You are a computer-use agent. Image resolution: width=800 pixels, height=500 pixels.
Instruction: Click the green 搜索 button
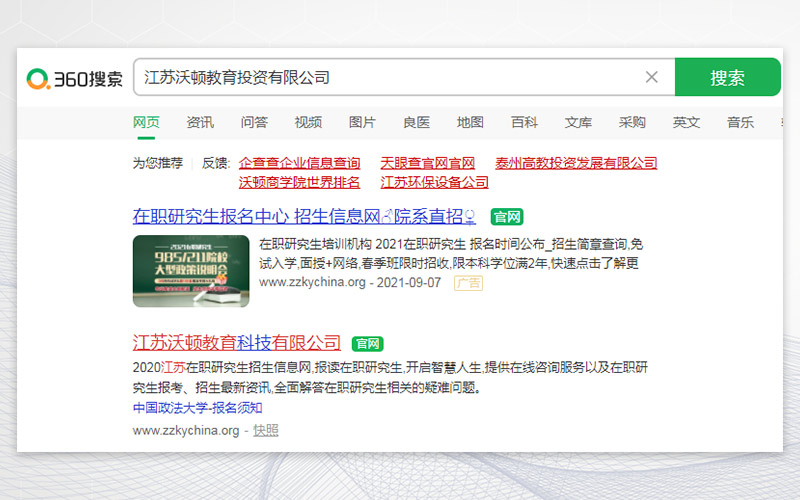728,77
